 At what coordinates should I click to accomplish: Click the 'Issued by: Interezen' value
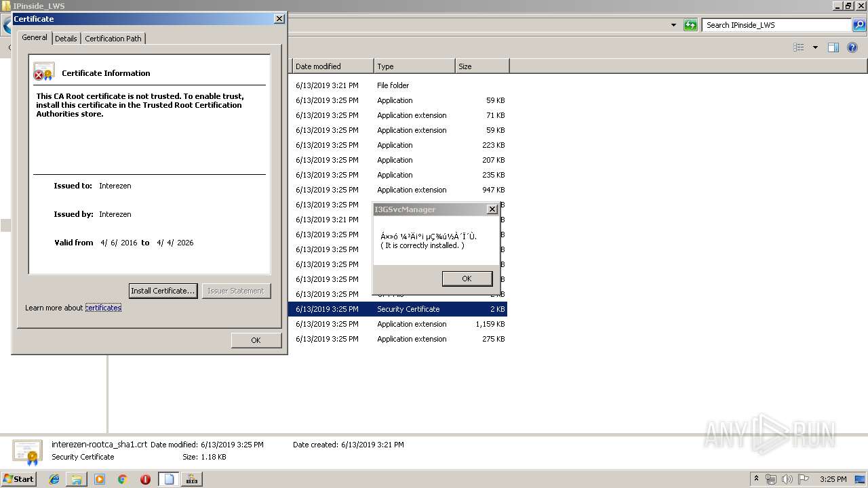115,214
